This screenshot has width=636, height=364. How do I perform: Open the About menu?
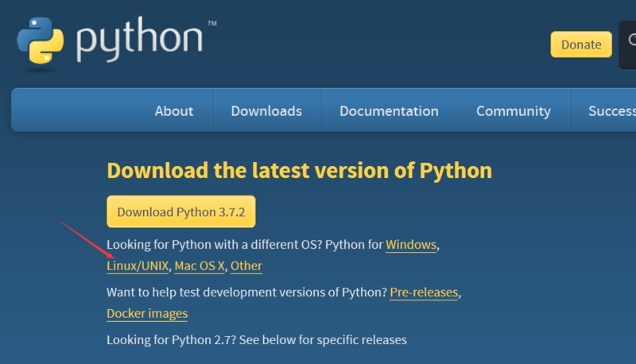174,111
